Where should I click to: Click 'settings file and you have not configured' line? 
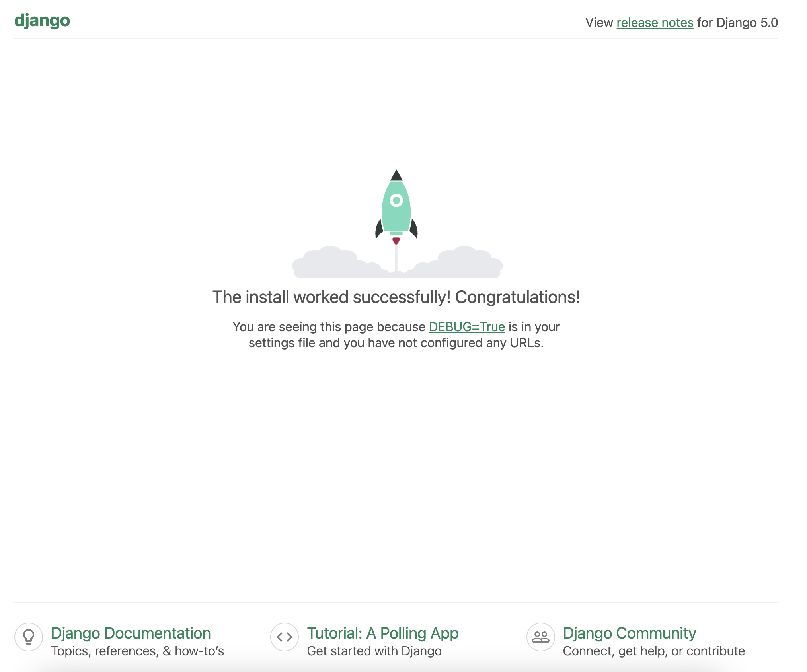coord(396,343)
